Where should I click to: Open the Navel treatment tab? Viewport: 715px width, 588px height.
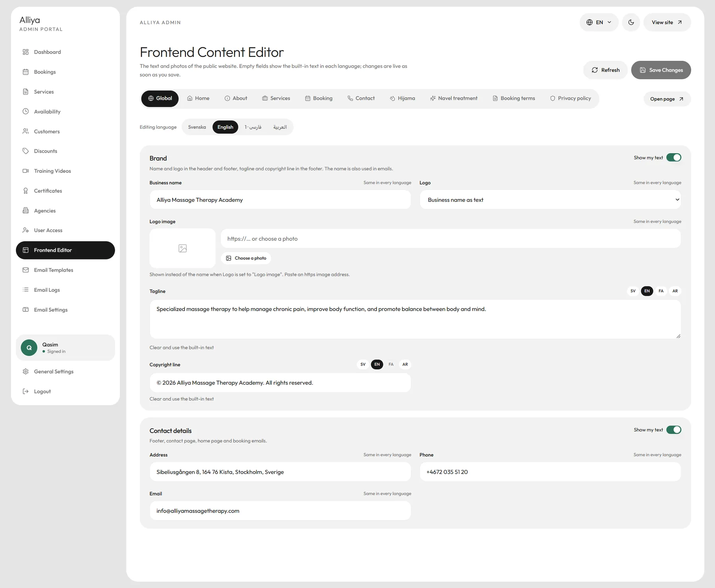(454, 99)
